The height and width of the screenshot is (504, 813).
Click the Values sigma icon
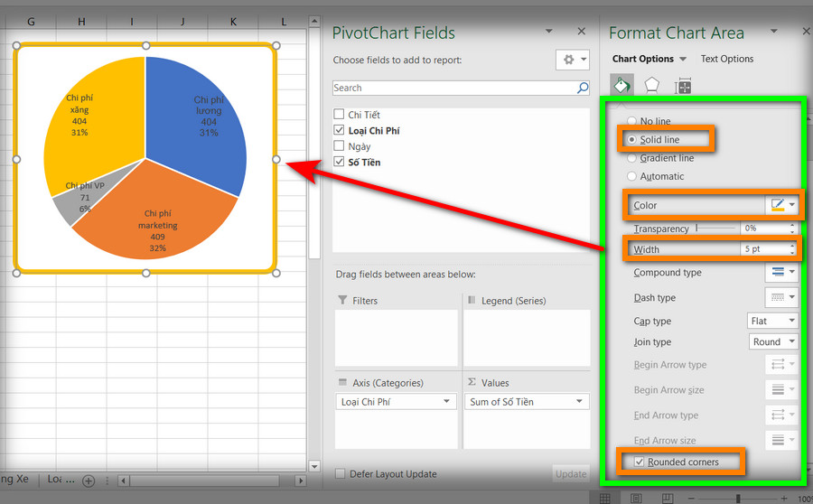[472, 382]
